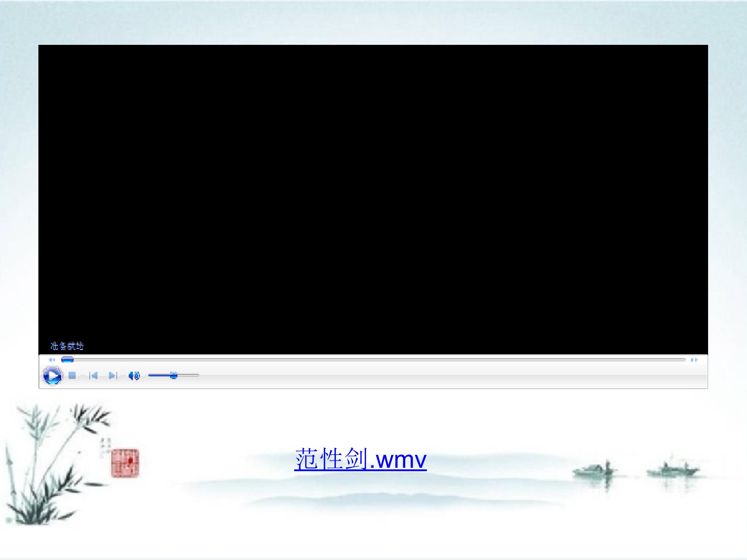Viewport: 747px width, 560px height.
Task: Open the 范性剑.wmv hyperlink
Action: [361, 459]
